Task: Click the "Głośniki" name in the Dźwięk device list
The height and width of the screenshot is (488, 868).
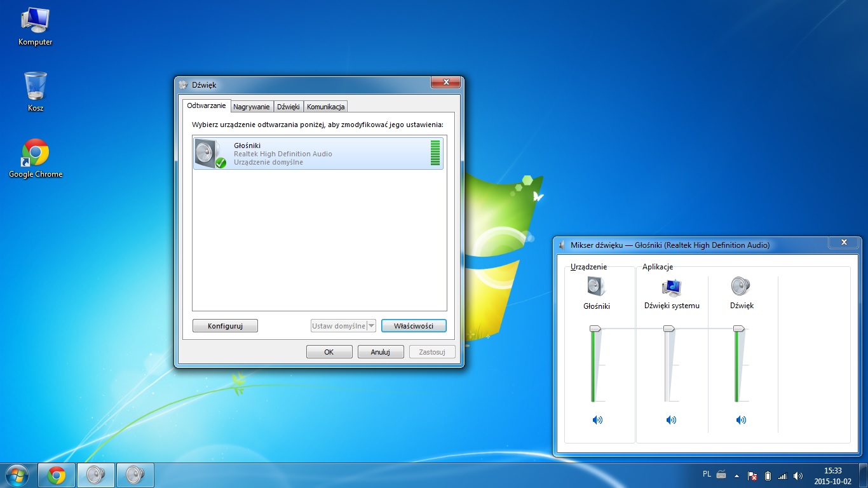Action: coord(247,146)
